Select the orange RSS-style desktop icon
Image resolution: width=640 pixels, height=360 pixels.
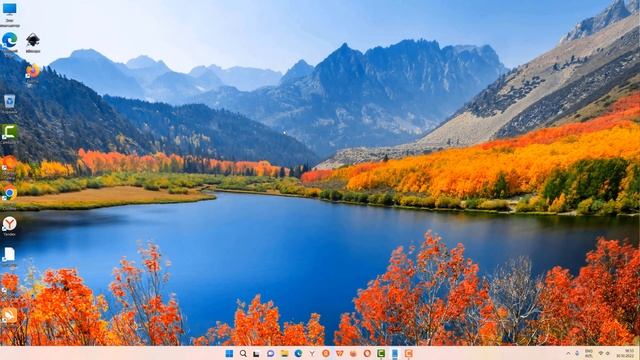(9, 315)
